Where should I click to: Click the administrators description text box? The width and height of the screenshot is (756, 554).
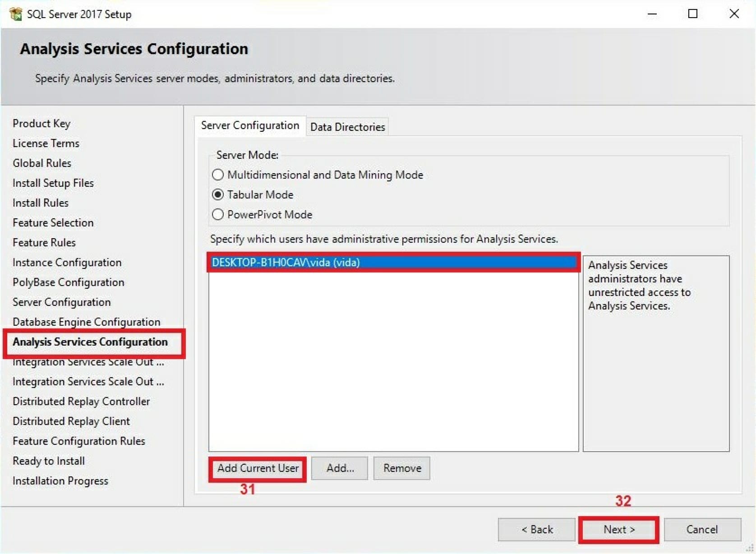pos(656,354)
